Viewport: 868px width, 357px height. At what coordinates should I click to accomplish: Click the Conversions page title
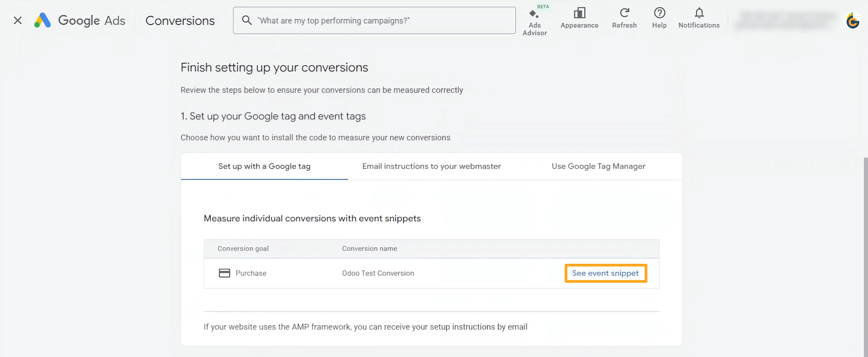coord(180,20)
